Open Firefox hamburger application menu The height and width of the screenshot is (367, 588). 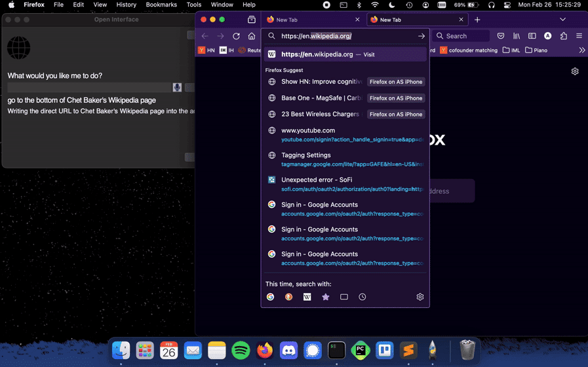(x=579, y=36)
